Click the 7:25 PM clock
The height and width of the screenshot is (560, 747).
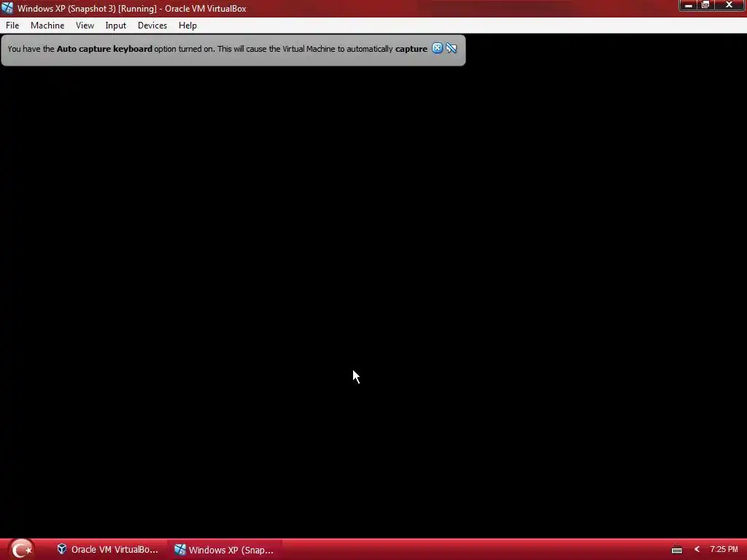[724, 550]
